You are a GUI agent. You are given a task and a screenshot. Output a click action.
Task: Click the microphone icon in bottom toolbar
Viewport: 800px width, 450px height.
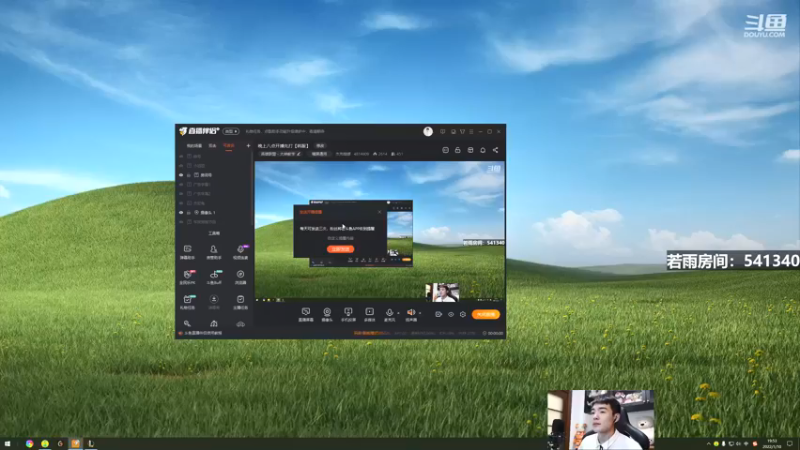coord(389,312)
